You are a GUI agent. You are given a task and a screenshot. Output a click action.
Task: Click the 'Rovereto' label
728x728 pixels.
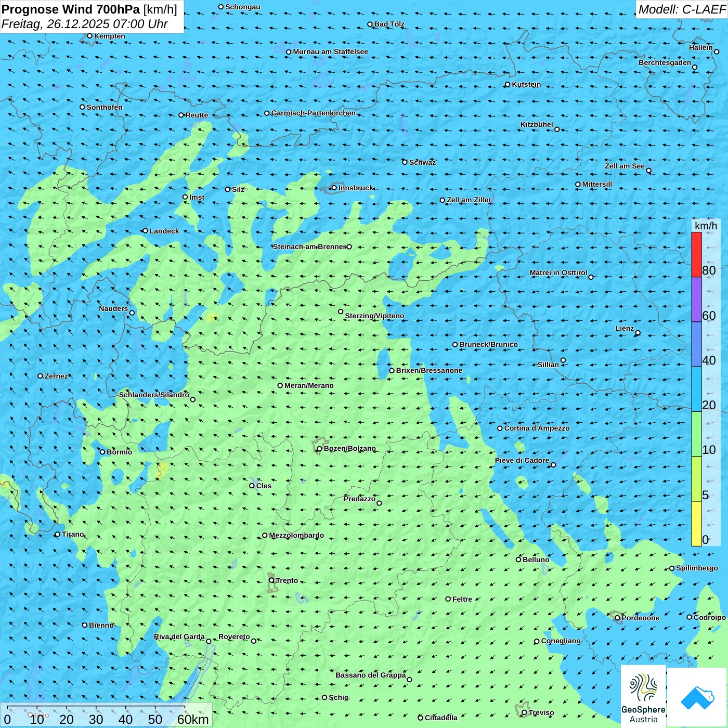pyautogui.click(x=234, y=636)
